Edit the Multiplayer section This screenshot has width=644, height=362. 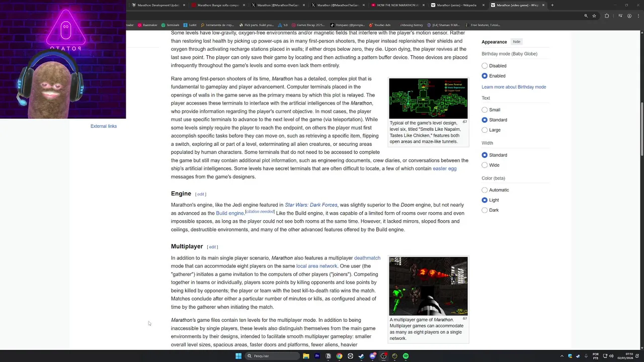[x=212, y=247]
